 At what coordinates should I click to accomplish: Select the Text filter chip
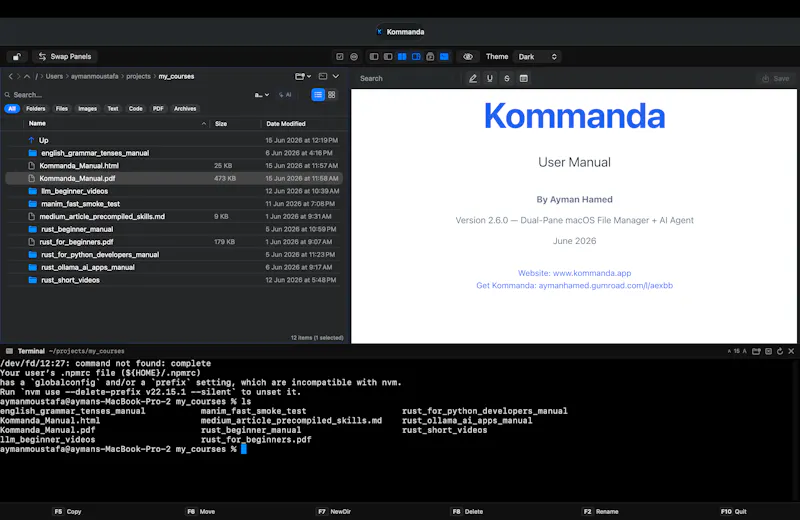coord(113,109)
